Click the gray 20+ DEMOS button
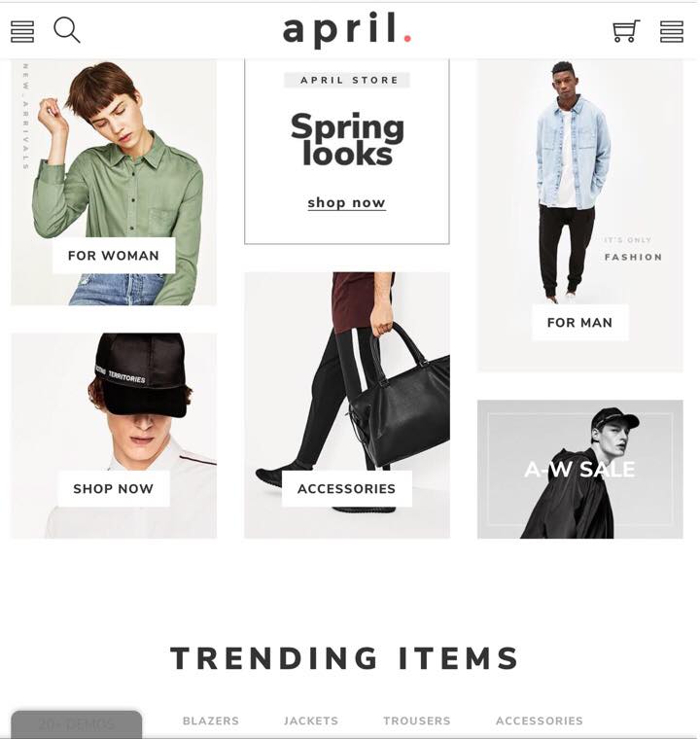Image resolution: width=700 pixels, height=739 pixels. (77, 724)
